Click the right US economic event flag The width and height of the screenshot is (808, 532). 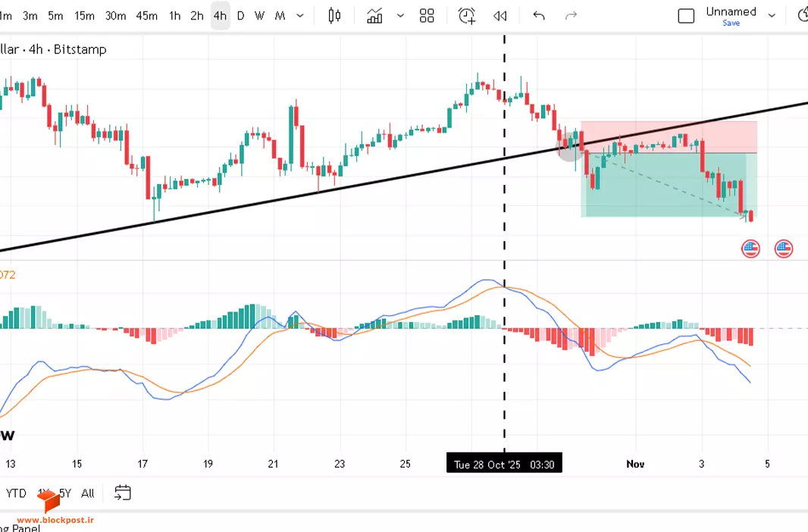pyautogui.click(x=784, y=249)
